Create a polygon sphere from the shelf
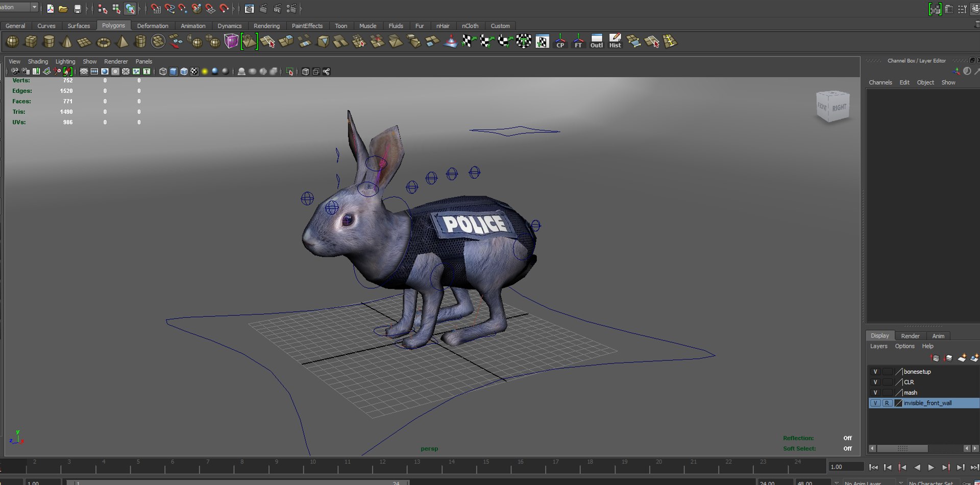980x485 pixels. pyautogui.click(x=12, y=41)
